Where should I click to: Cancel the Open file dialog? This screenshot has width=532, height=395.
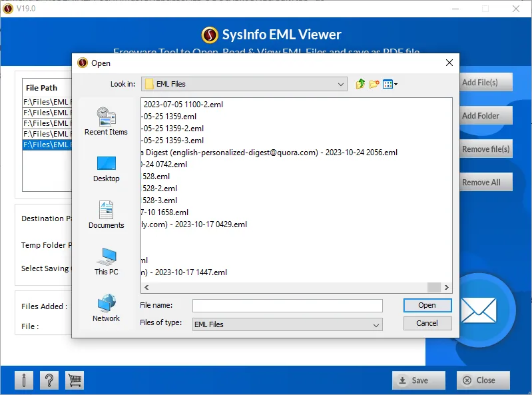427,323
